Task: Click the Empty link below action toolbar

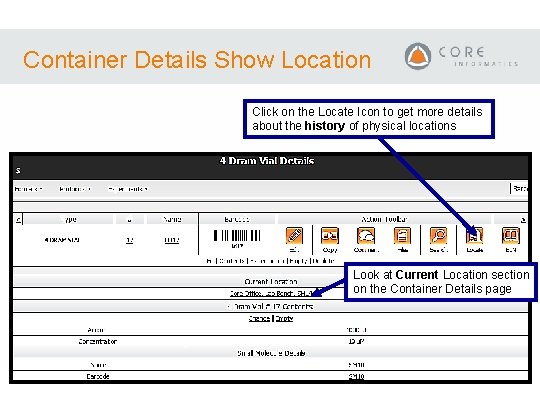Action: click(x=298, y=261)
